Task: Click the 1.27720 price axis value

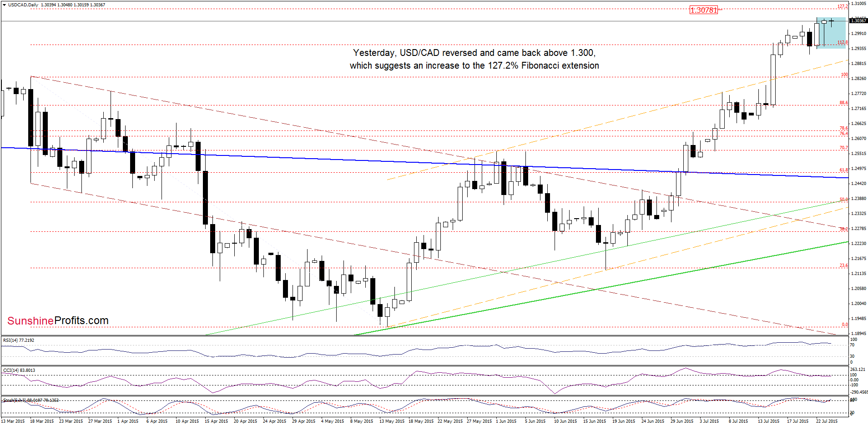Action: click(858, 94)
